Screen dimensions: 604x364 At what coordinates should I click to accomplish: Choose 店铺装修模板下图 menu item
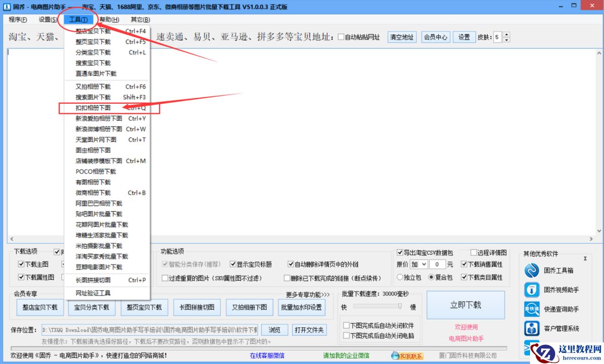tap(107, 161)
